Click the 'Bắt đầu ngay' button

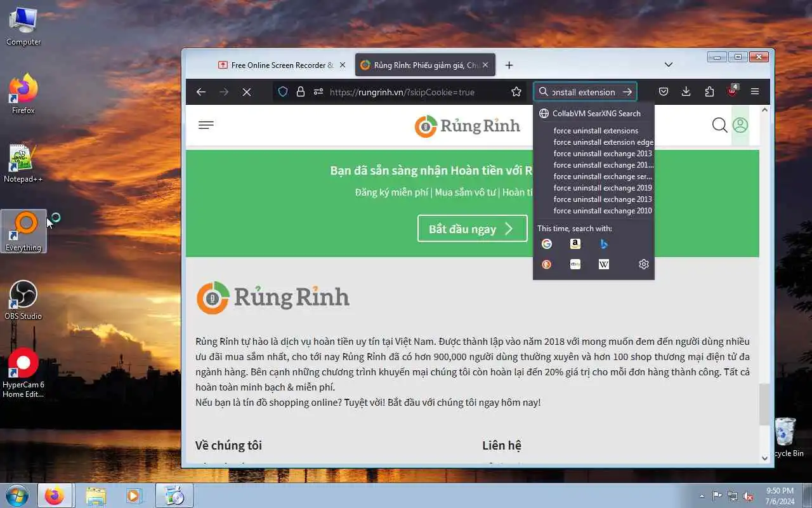click(472, 229)
